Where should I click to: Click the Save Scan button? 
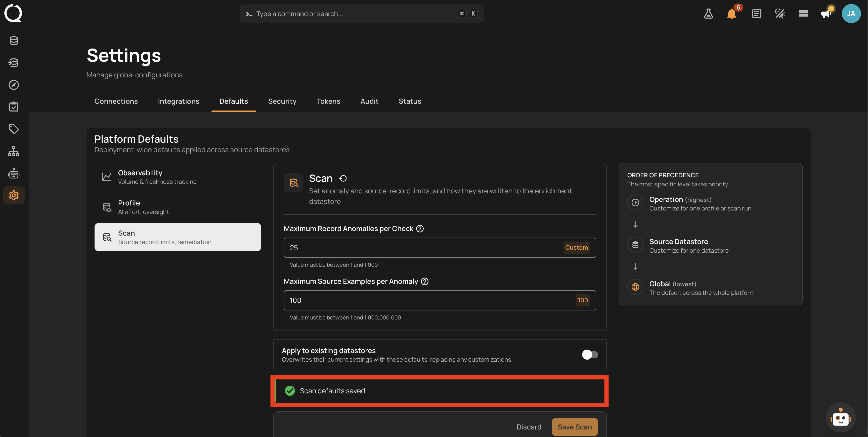tap(575, 427)
